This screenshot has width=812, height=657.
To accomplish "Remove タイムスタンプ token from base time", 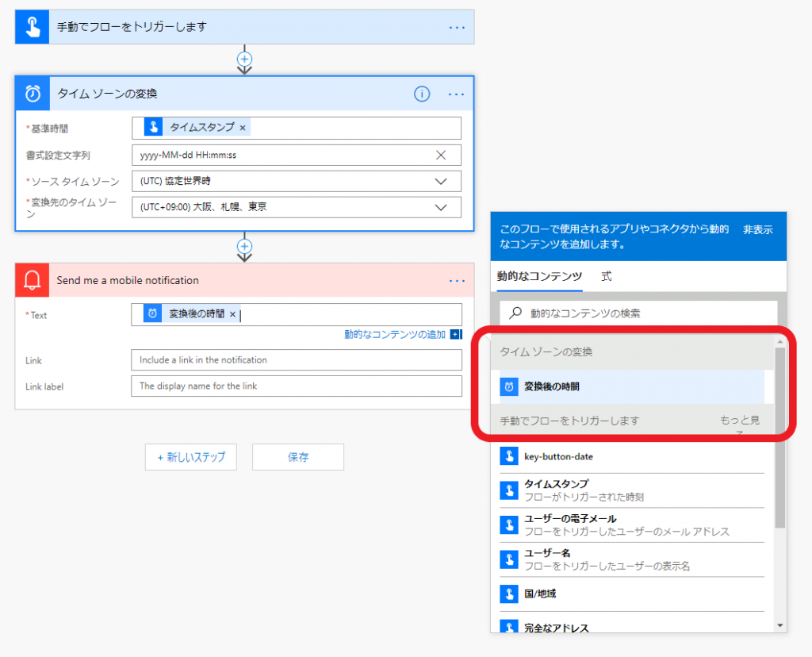I will point(243,128).
